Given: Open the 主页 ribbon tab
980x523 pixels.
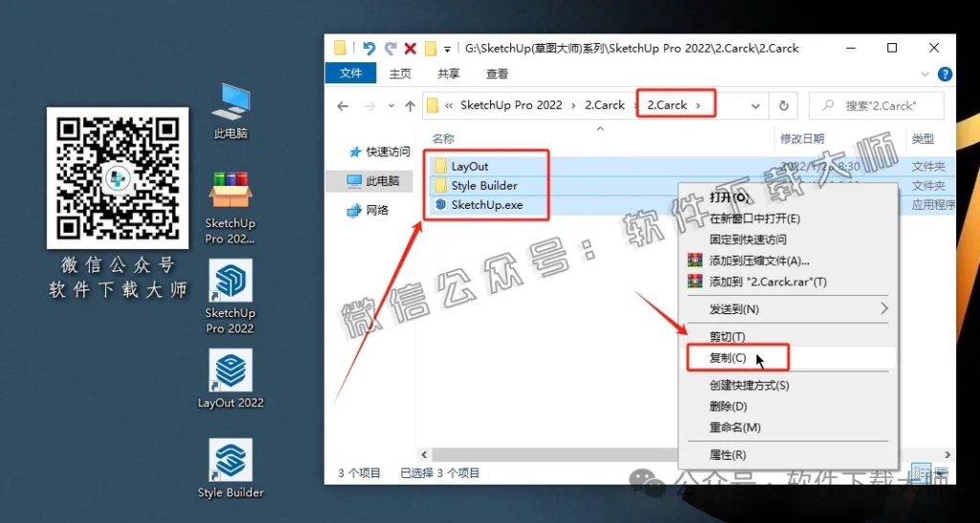Looking at the screenshot, I should 400,74.
